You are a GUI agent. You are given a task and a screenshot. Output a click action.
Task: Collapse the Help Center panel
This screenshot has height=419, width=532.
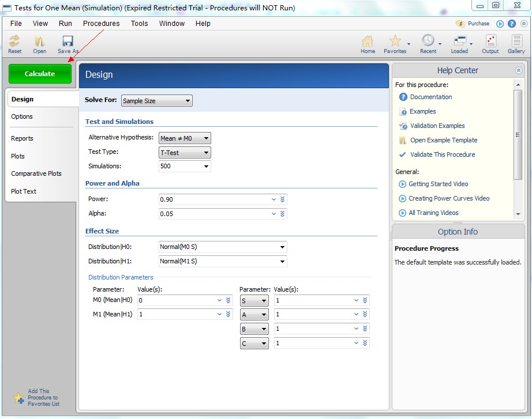coord(518,70)
